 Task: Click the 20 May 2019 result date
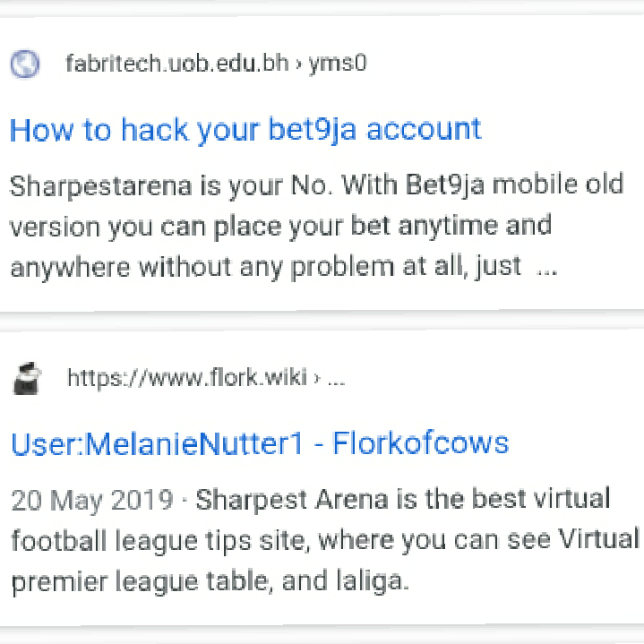click(x=92, y=501)
